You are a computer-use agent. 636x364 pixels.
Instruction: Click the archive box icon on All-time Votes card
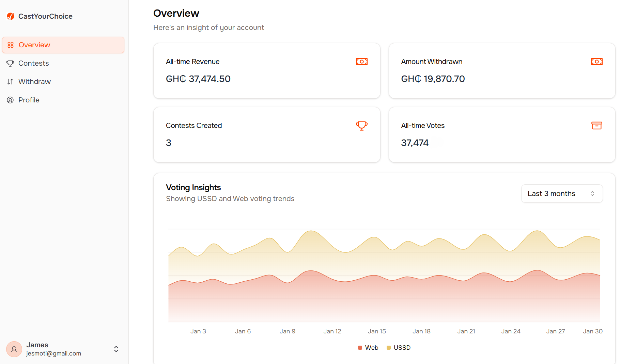(x=596, y=126)
